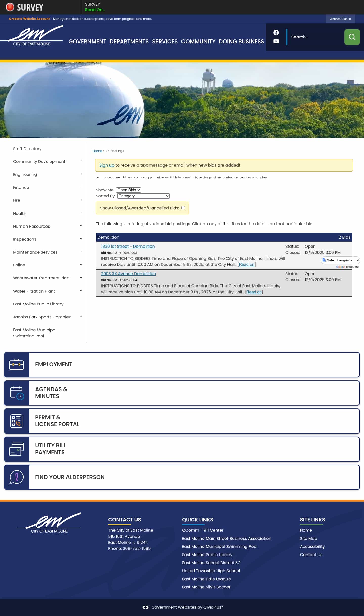Select the Permit & License Portal icon
Screen dimensions: 364x616
(16, 421)
